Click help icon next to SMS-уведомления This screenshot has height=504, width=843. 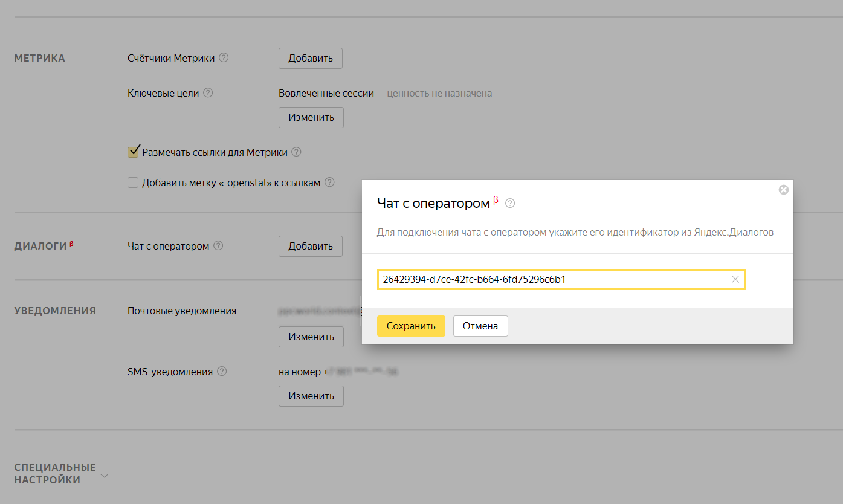222,372
